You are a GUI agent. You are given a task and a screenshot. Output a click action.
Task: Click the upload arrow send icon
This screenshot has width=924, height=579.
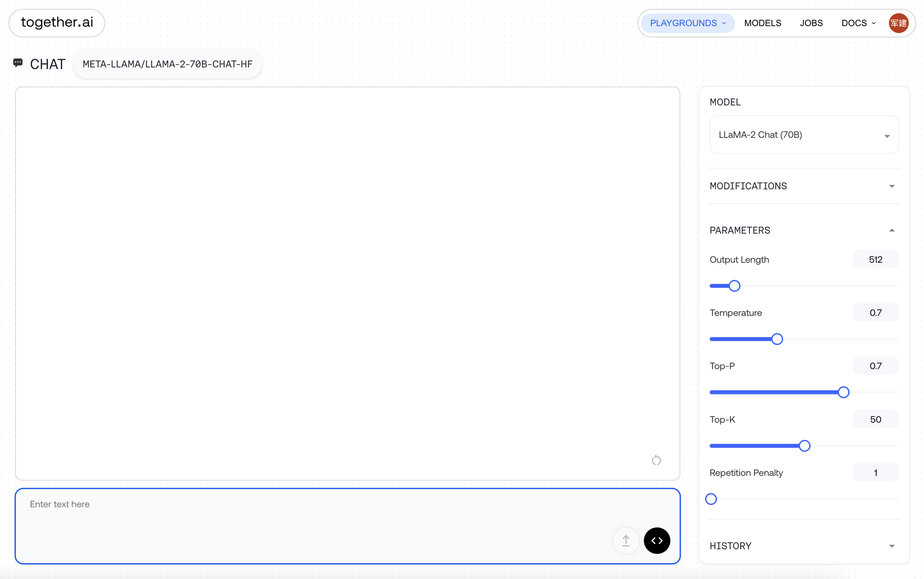(626, 540)
